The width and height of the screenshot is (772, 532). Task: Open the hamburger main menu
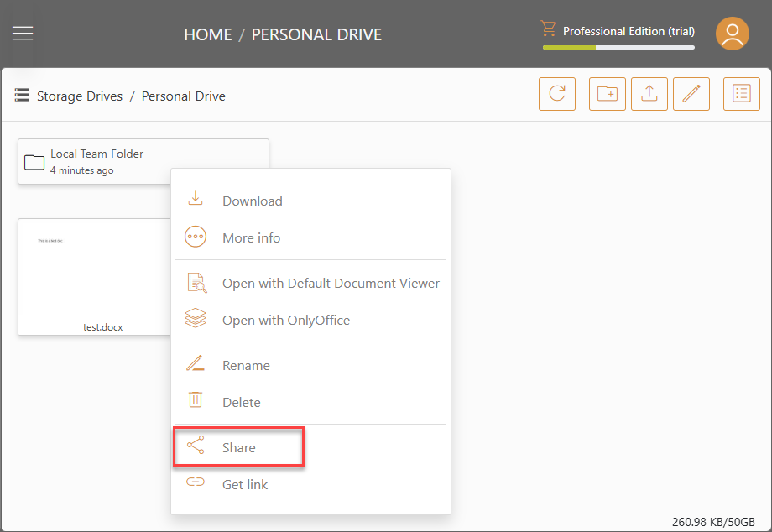click(x=23, y=34)
